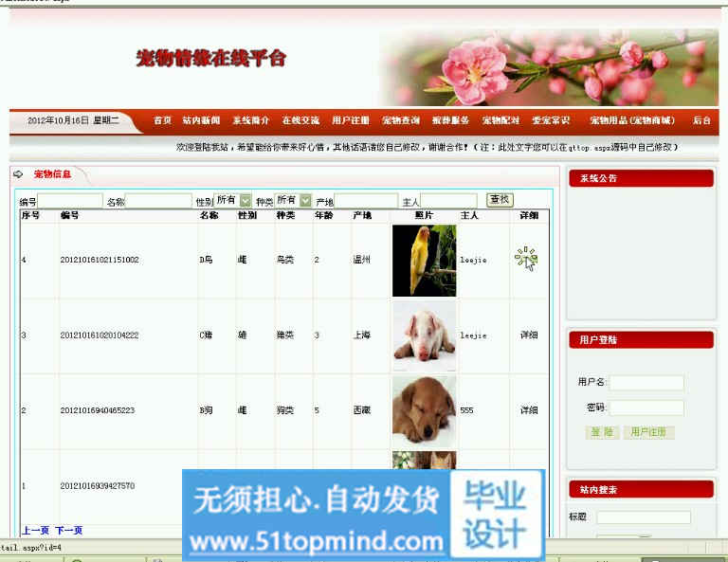Click the 主人 search input field
This screenshot has height=562, width=728.
tap(448, 201)
